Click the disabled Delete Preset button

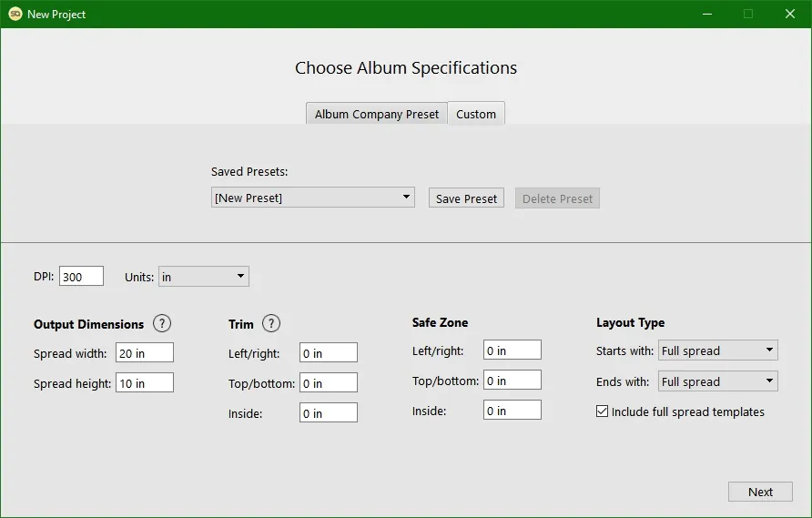point(557,198)
